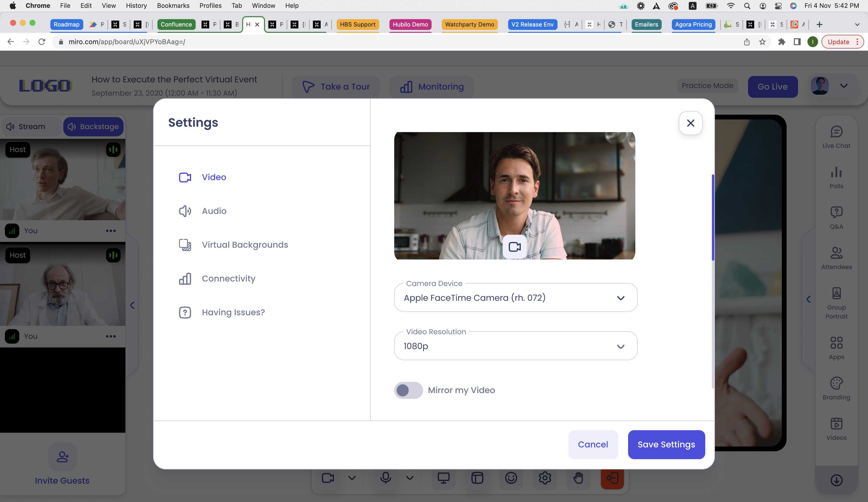Expand profile avatar dropdown chevron
This screenshot has width=868, height=502.
point(844,85)
